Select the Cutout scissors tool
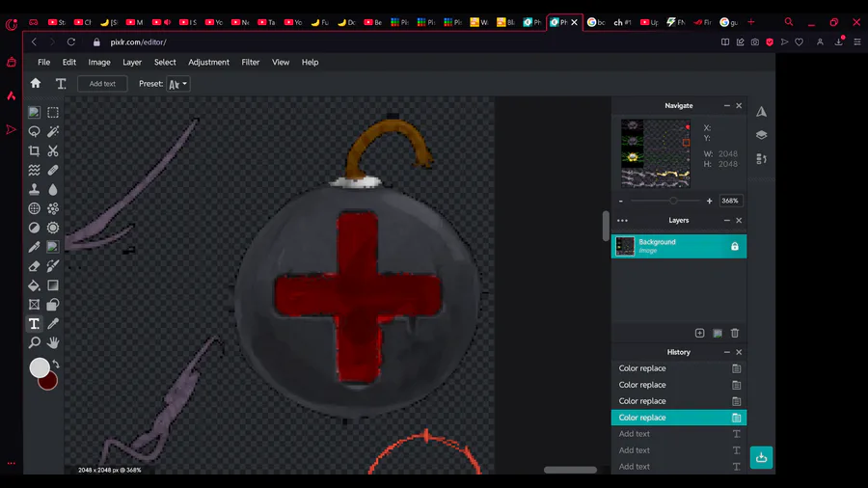 tap(53, 150)
